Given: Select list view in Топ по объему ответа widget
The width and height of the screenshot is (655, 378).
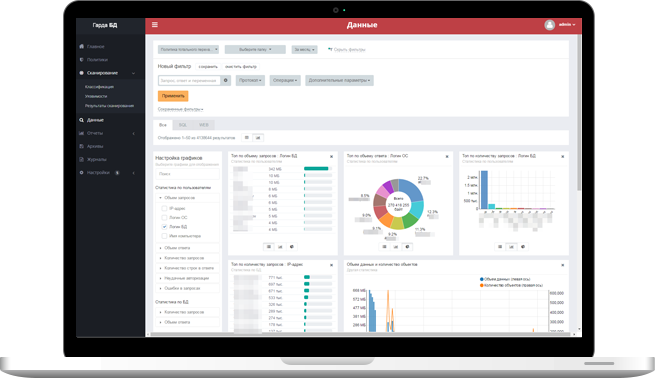Looking at the screenshot, I should tap(385, 247).
